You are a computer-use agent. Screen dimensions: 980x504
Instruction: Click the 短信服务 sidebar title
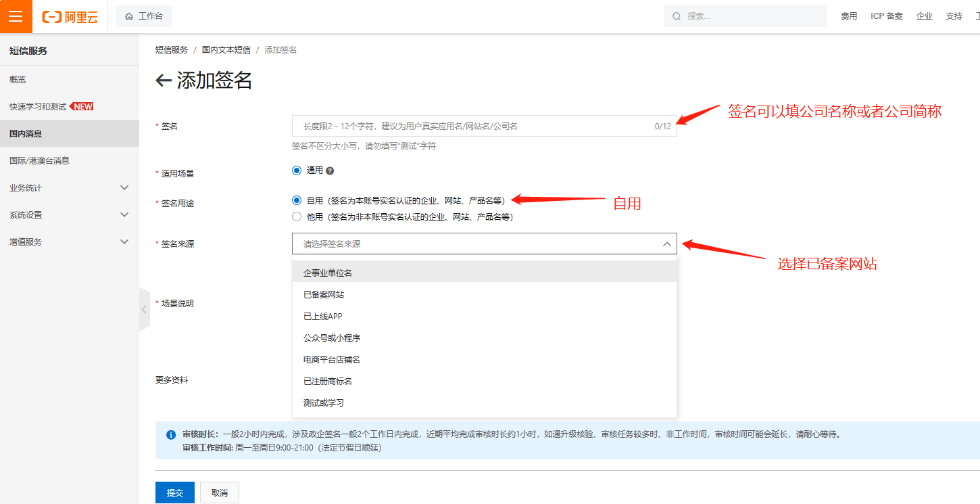tap(28, 51)
